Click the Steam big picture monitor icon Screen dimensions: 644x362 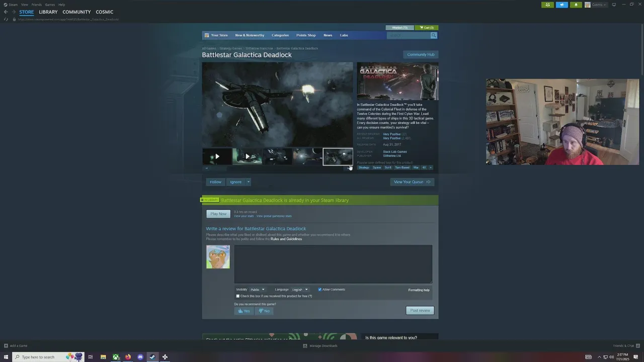(x=614, y=5)
